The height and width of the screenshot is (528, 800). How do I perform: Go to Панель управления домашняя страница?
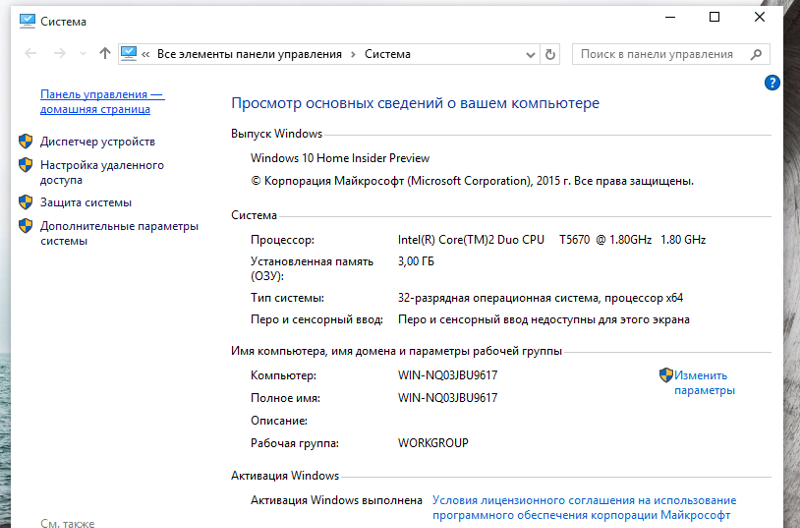pos(101,101)
